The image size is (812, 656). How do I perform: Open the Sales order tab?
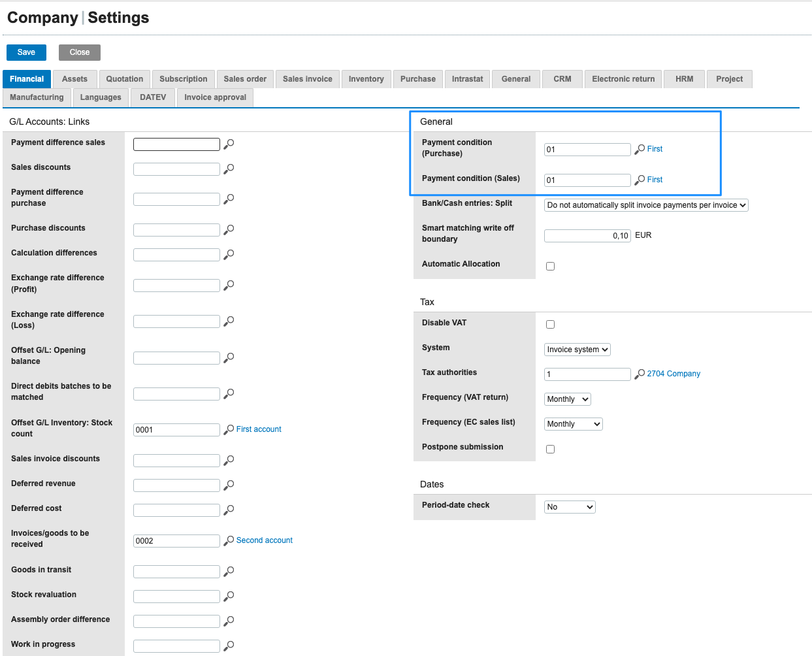tap(245, 79)
